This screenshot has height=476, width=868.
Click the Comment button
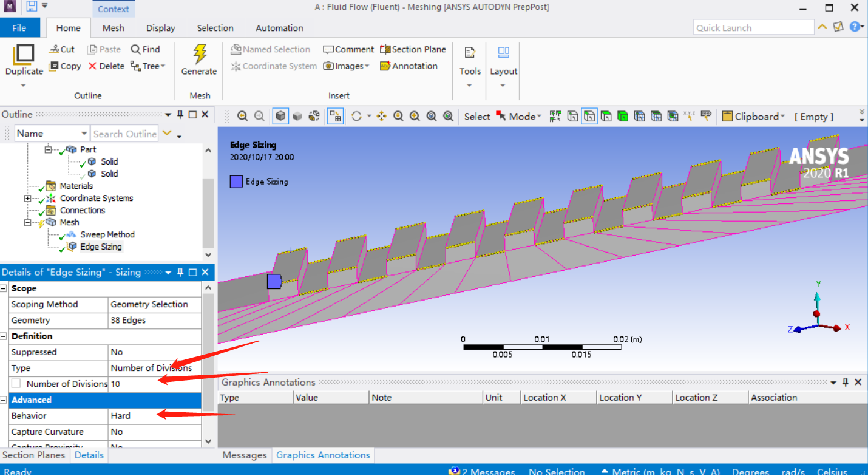348,49
